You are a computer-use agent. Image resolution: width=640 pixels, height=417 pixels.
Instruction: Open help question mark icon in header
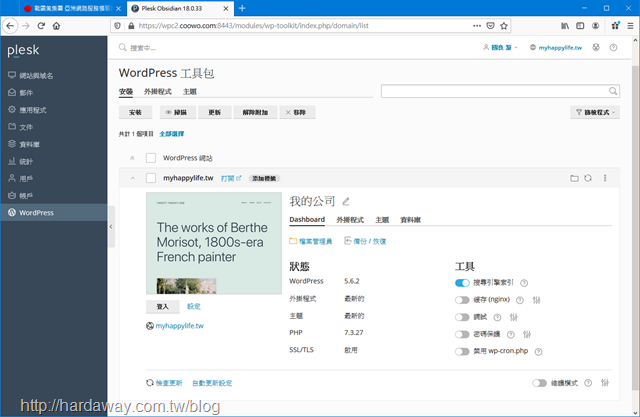pyautogui.click(x=613, y=48)
